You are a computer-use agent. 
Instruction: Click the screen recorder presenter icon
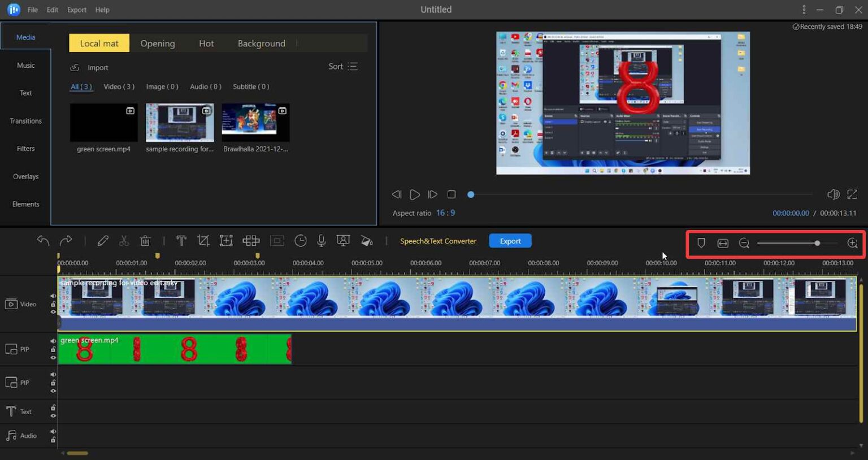[343, 241]
